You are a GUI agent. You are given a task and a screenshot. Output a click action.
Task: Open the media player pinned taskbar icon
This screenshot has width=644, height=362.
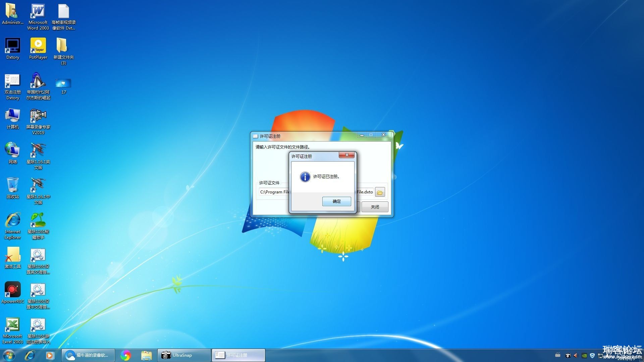[x=50, y=355]
